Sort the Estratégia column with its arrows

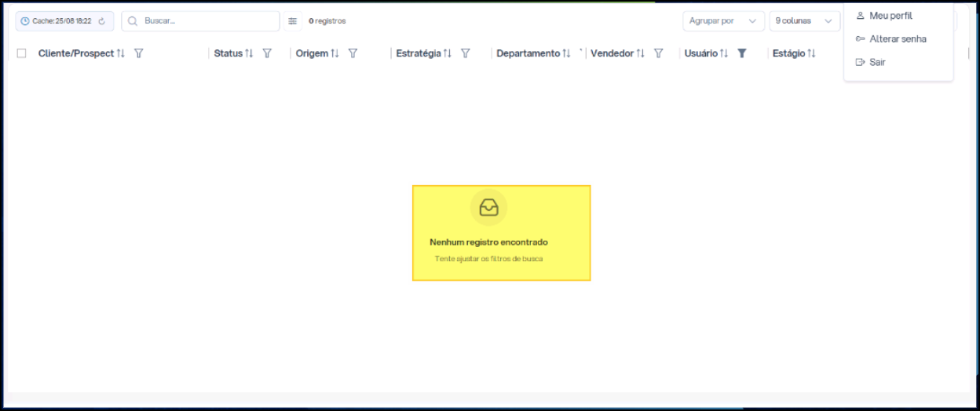click(x=448, y=53)
